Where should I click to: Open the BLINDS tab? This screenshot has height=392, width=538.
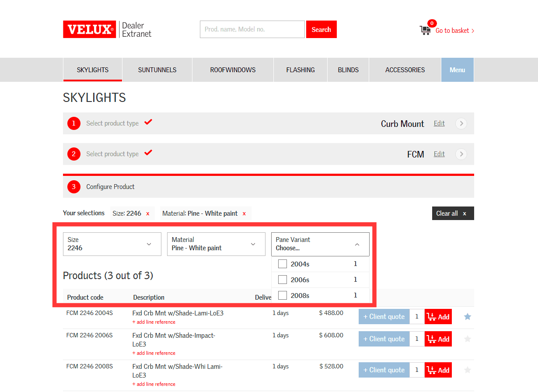click(348, 70)
